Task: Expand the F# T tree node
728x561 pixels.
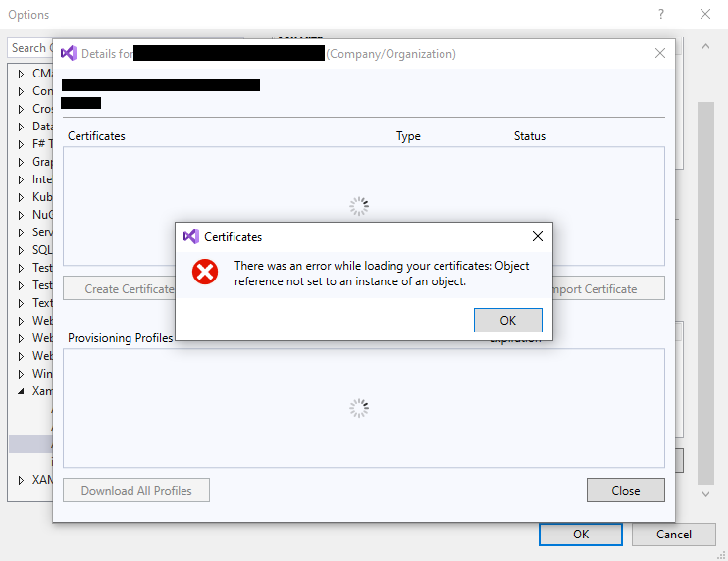Action: pos(22,144)
